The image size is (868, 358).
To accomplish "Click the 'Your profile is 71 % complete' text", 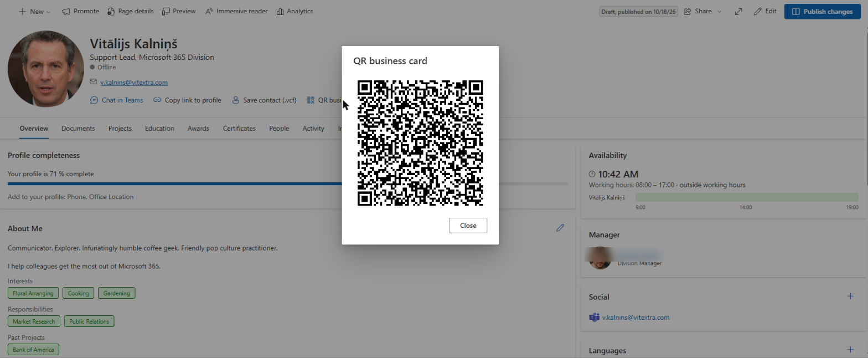I will click(51, 174).
